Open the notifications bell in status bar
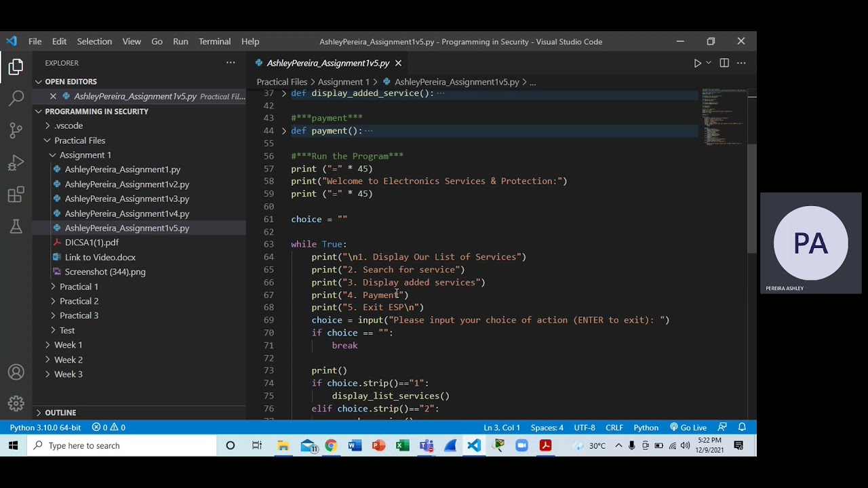868x488 pixels. [743, 428]
